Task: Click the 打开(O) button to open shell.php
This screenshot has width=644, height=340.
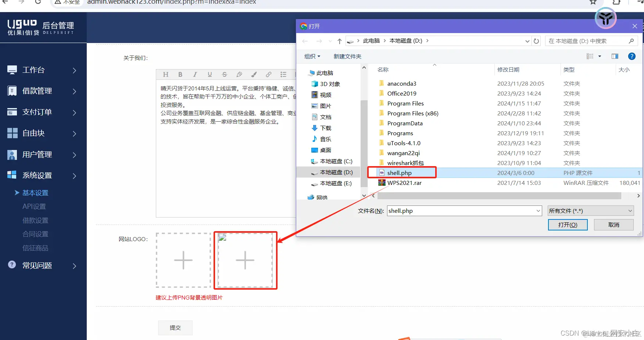Action: click(568, 225)
